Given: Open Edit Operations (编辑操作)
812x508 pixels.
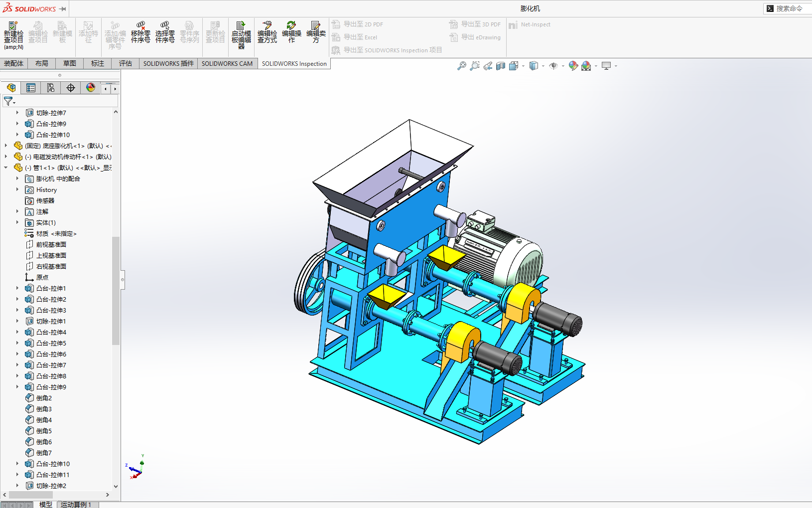Looking at the screenshot, I should 291,32.
